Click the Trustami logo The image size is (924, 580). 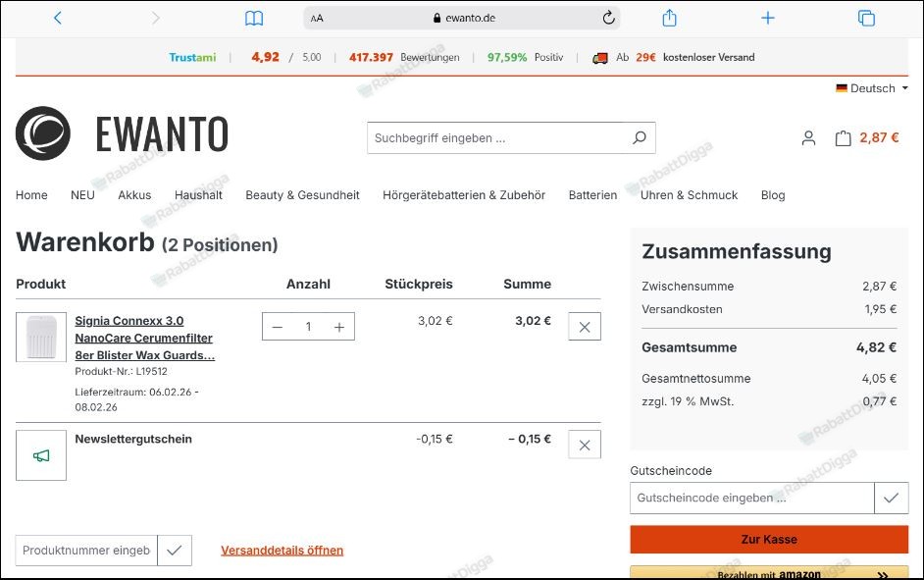pos(192,57)
